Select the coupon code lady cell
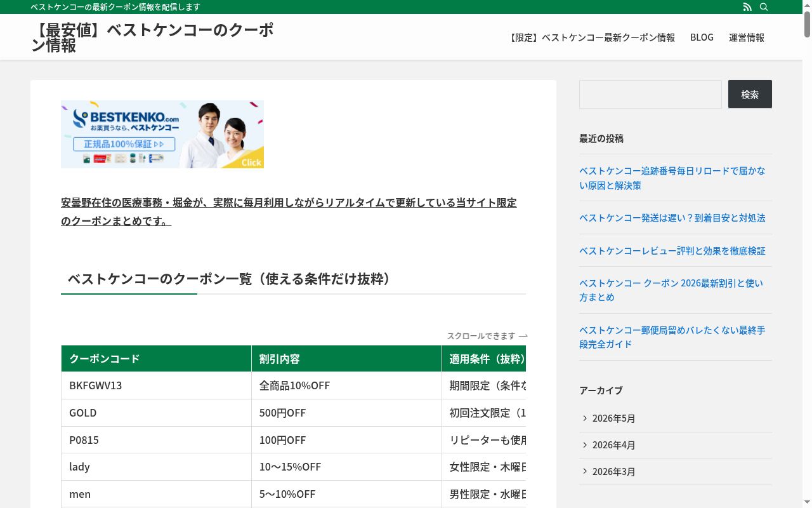 pyautogui.click(x=156, y=467)
